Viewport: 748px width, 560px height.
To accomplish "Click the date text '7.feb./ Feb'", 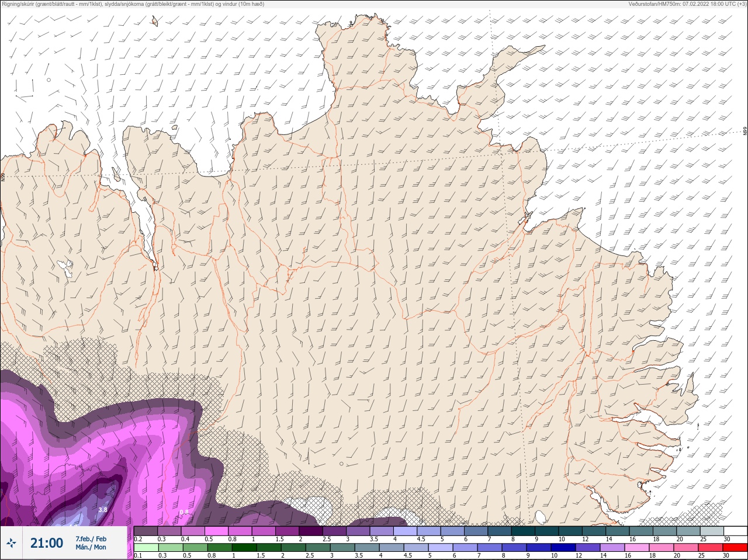I will click(x=91, y=538).
